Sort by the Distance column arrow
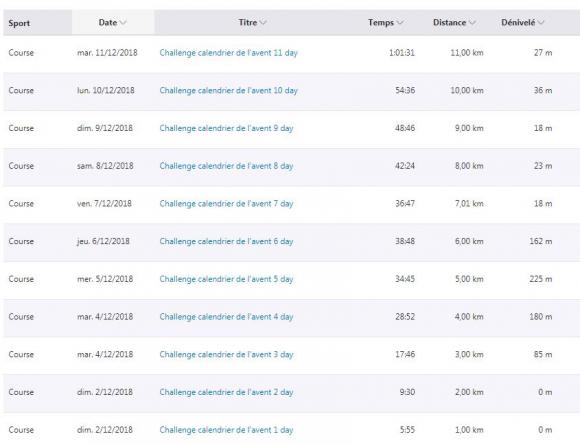 (x=472, y=23)
